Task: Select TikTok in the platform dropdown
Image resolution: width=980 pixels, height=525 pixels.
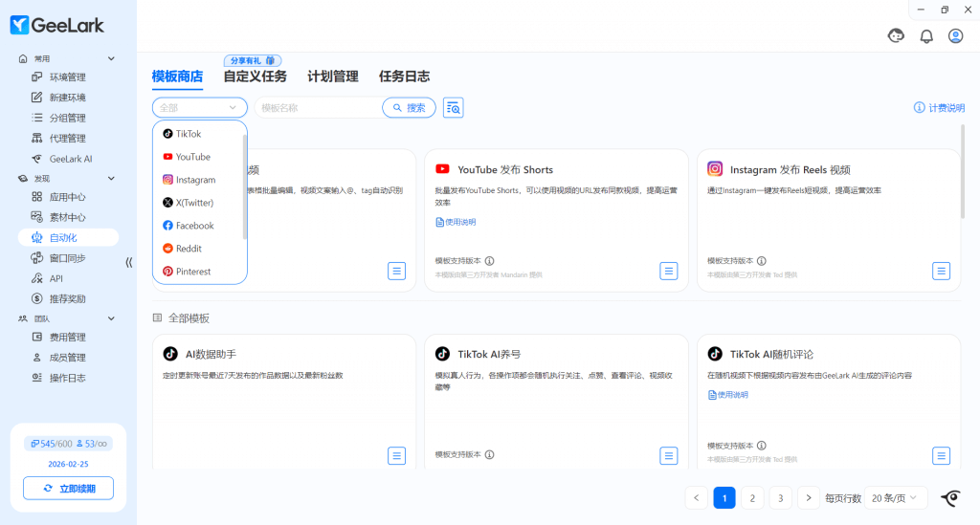Action: click(x=189, y=134)
